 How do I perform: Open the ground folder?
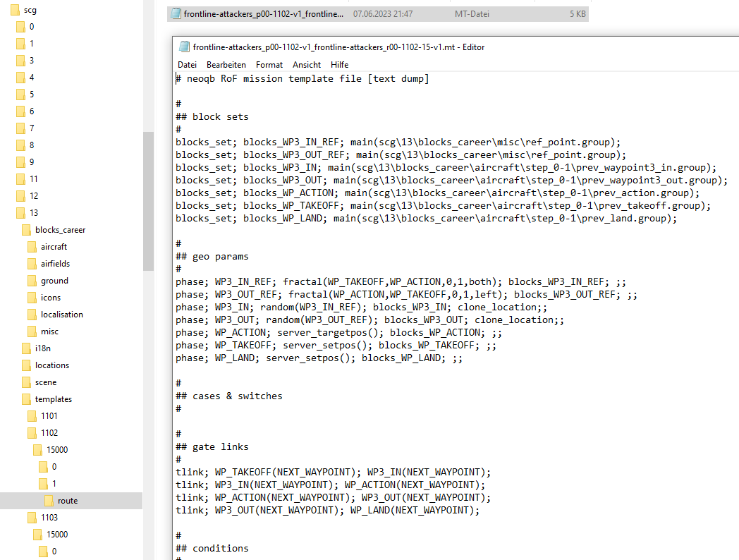54,281
